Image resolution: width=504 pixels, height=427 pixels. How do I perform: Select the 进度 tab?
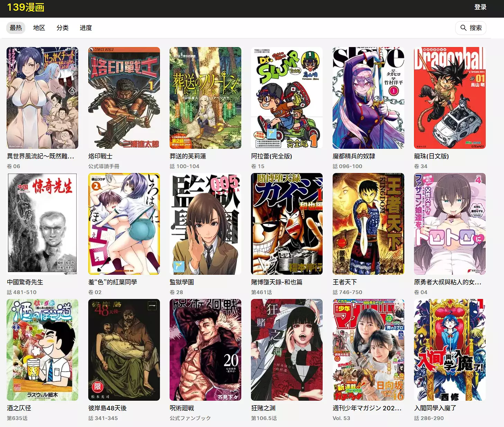click(86, 28)
